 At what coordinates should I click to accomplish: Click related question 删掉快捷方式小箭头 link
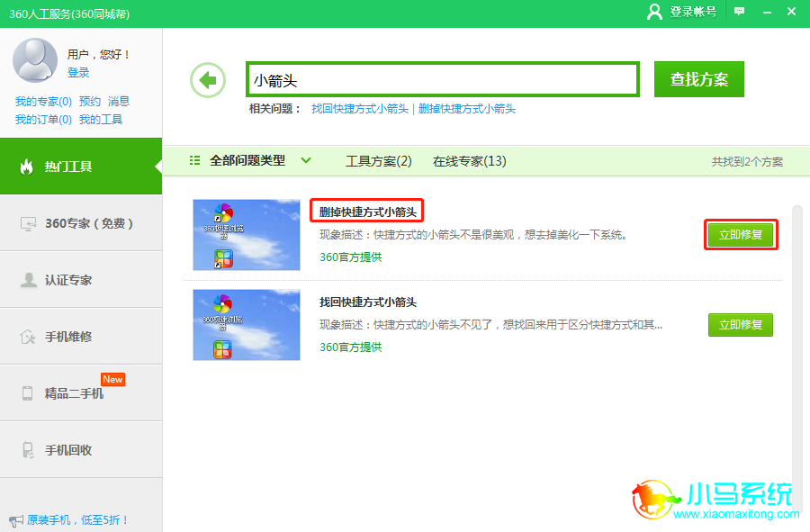(x=467, y=108)
